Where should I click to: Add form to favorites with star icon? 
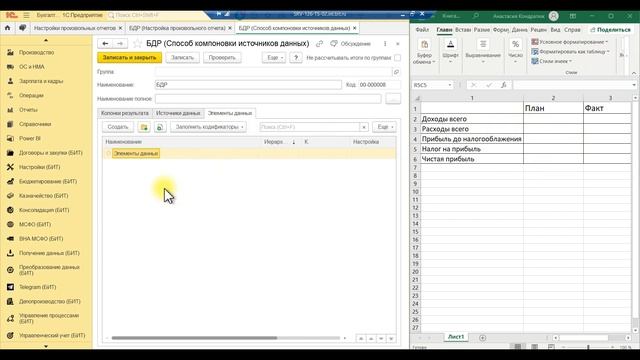click(x=138, y=44)
